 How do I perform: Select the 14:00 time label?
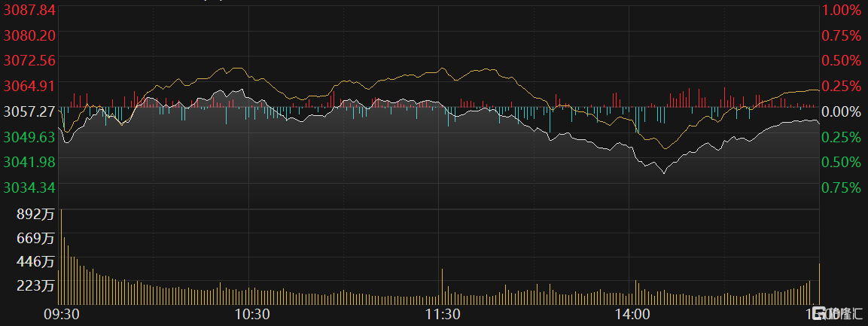(632, 314)
